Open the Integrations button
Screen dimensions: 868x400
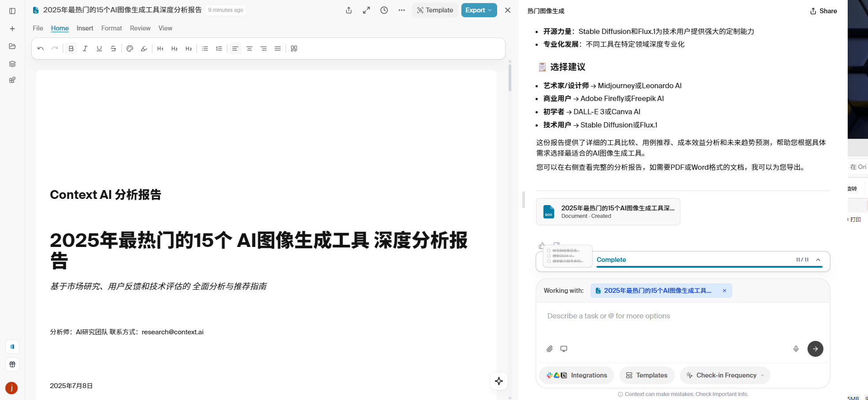click(x=577, y=375)
